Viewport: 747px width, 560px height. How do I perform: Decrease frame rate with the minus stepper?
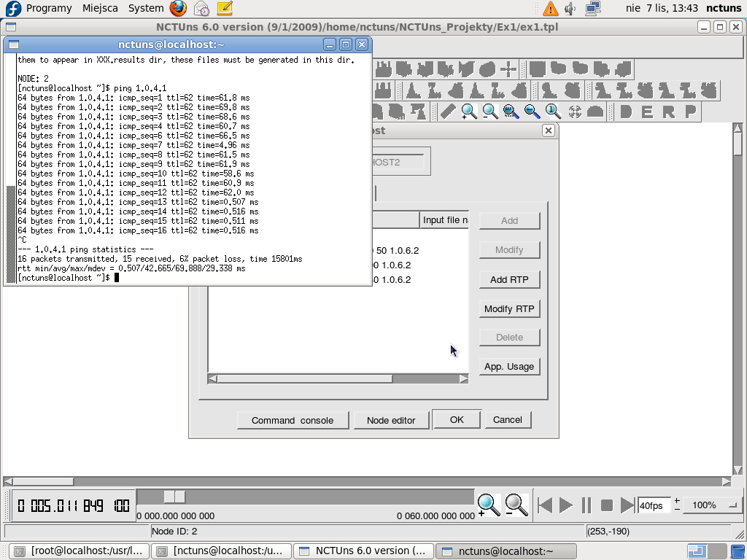pyautogui.click(x=677, y=510)
